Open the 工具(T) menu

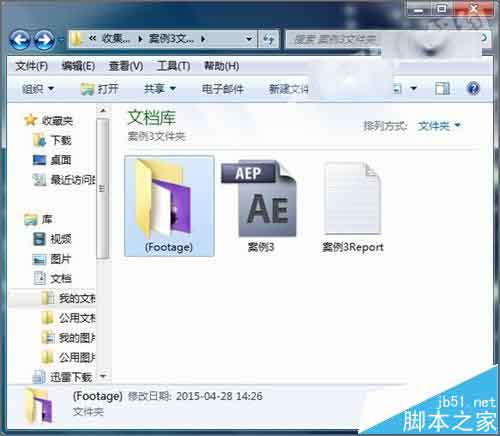(173, 66)
